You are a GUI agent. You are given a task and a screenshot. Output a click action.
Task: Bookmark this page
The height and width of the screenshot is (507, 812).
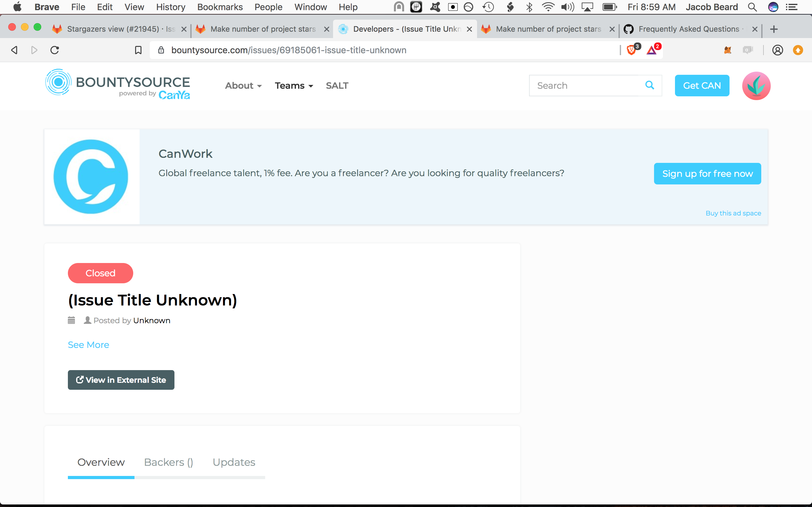coord(138,50)
